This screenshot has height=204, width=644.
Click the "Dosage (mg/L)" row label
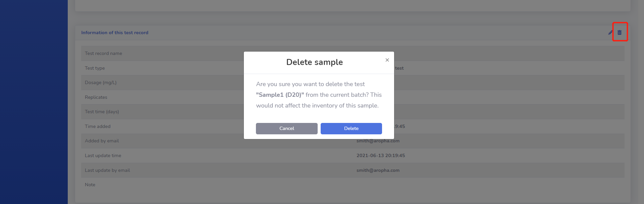click(101, 83)
